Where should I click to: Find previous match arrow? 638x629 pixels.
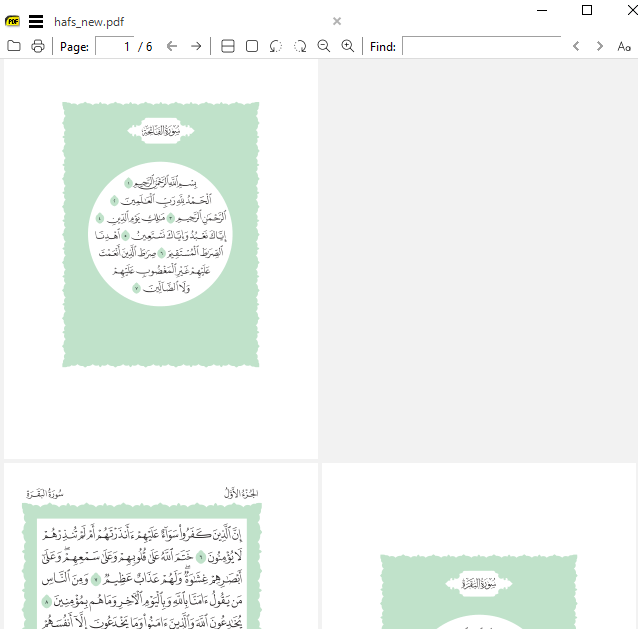576,46
